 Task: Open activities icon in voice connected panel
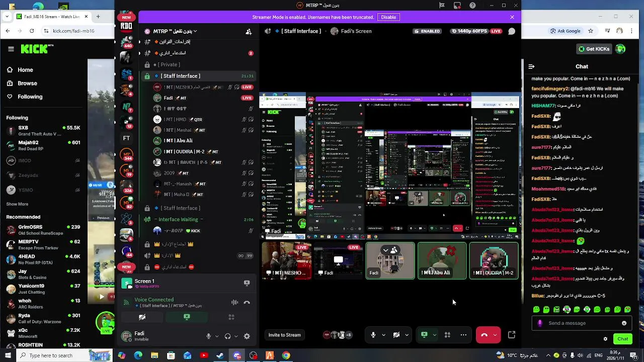point(231,317)
